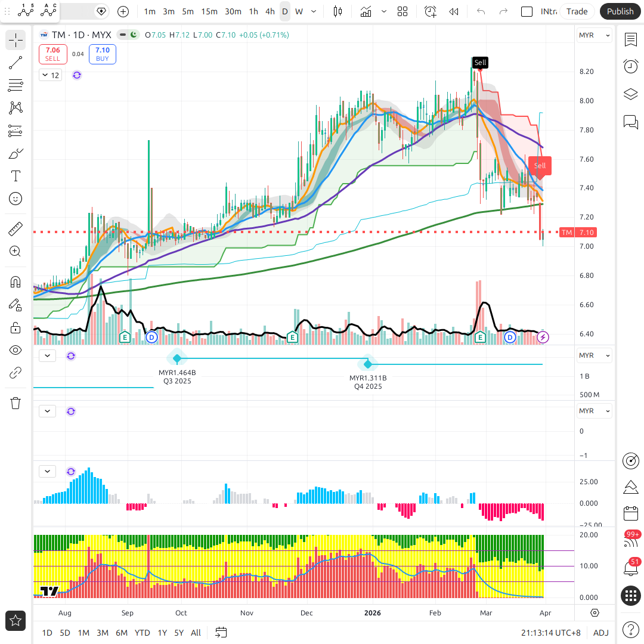
Task: Switch to the 4h timeframe
Action: coord(270,11)
